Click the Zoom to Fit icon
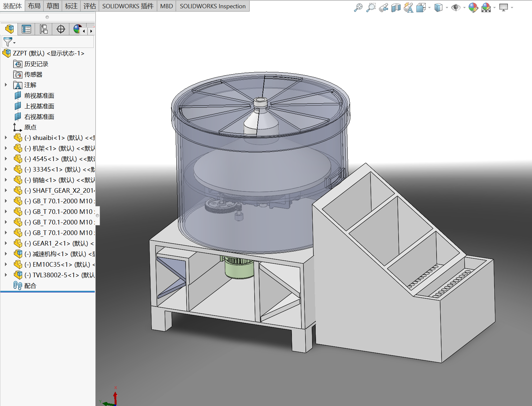The width and height of the screenshot is (532, 406). [358, 7]
